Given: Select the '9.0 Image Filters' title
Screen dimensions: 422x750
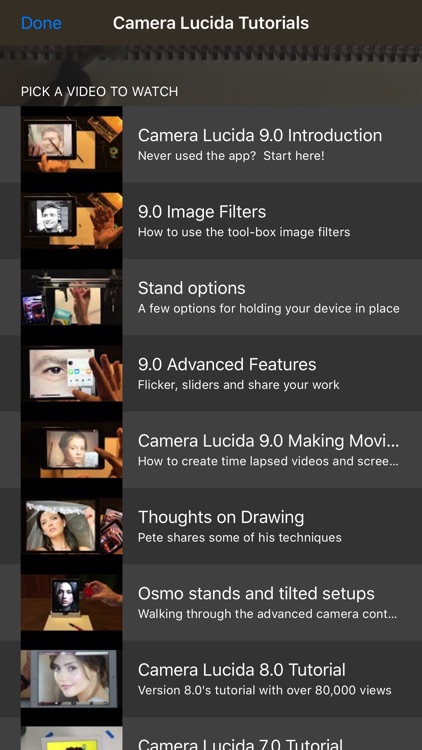Looking at the screenshot, I should click(202, 212).
